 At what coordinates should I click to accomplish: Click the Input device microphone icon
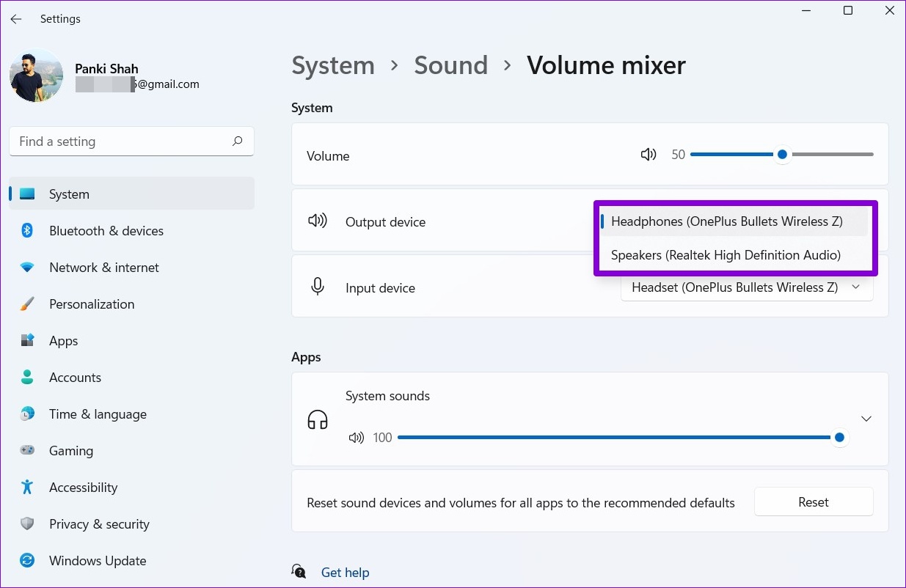(318, 287)
